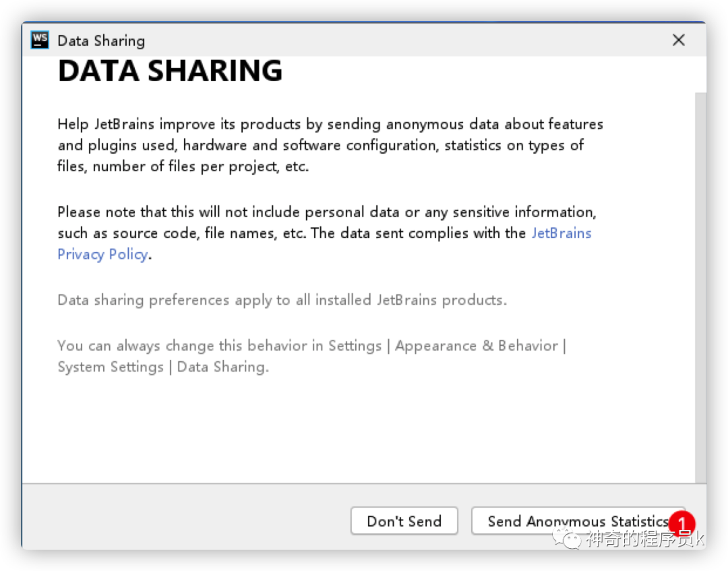This screenshot has height=571, width=728.
Task: Click the Data Sharing title bar text
Action: tap(101, 40)
